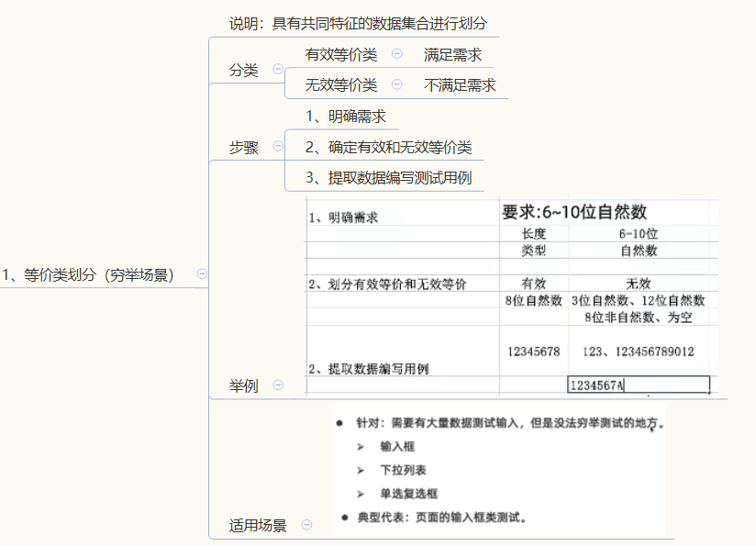Click the collapse icon beside the 举例 node
The width and height of the screenshot is (756, 546).
[279, 385]
